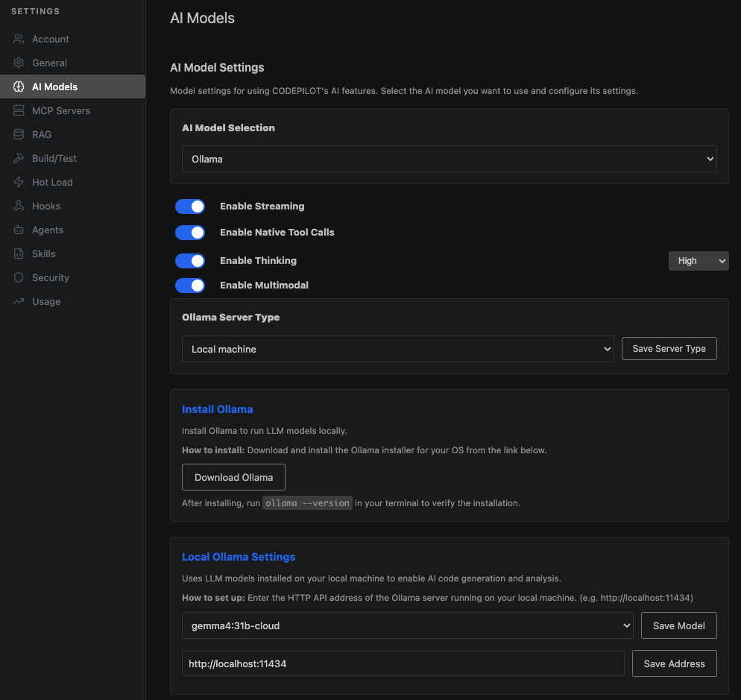Click the Save Address button

675,663
